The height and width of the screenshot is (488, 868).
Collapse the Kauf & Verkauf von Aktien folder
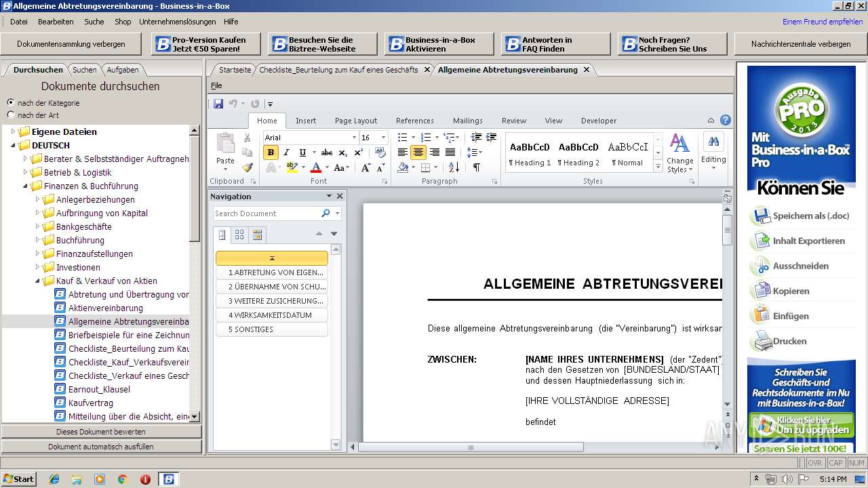click(x=38, y=281)
